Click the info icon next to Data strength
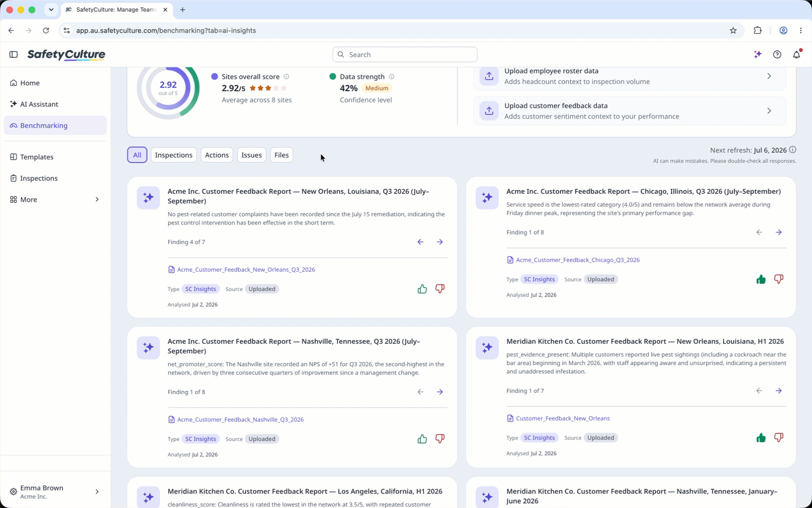The image size is (812, 508). coord(391,76)
